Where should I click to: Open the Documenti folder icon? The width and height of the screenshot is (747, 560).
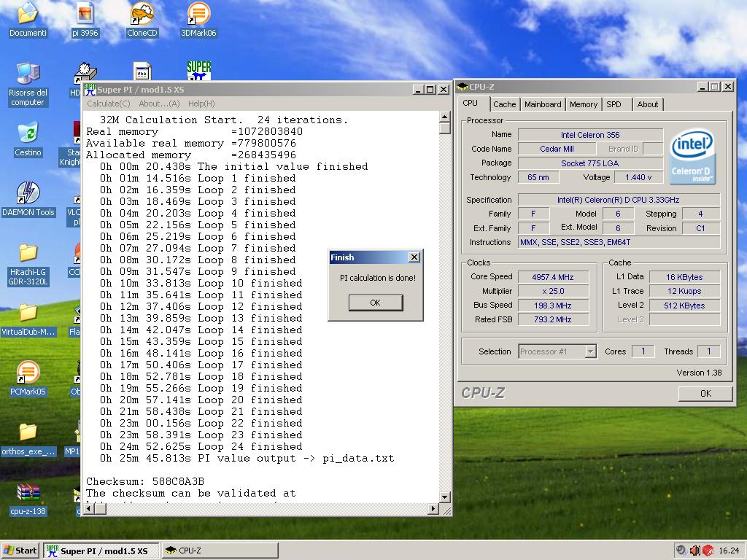(28, 19)
